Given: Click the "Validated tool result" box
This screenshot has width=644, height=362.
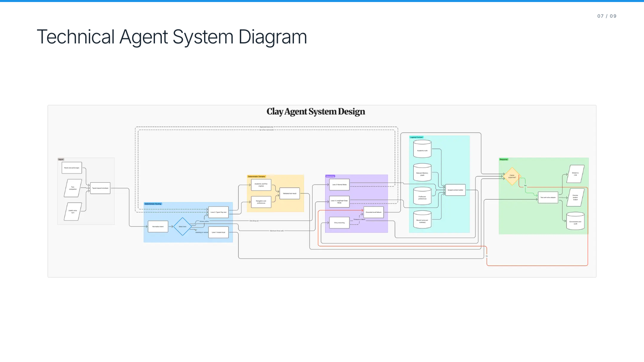Looking at the screenshot, I should coord(289,193).
